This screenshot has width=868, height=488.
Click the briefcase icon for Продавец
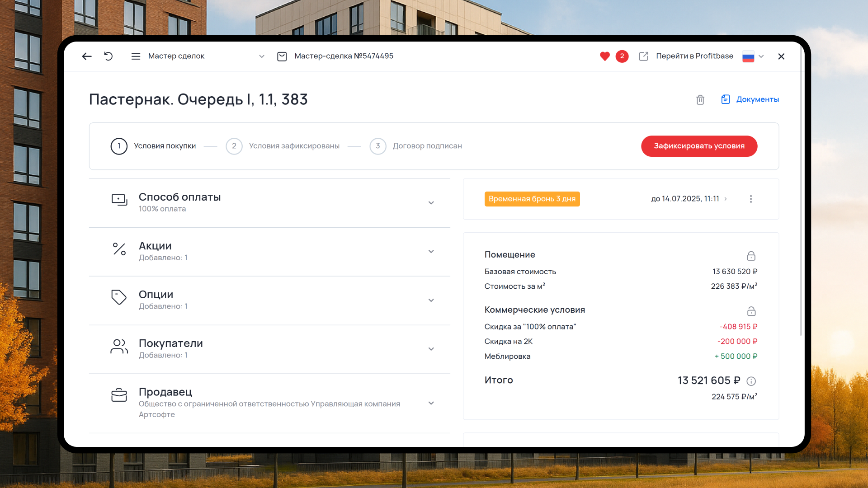coord(119,395)
